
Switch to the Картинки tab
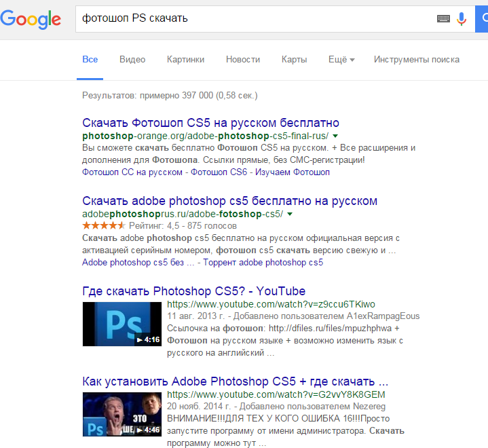click(185, 60)
